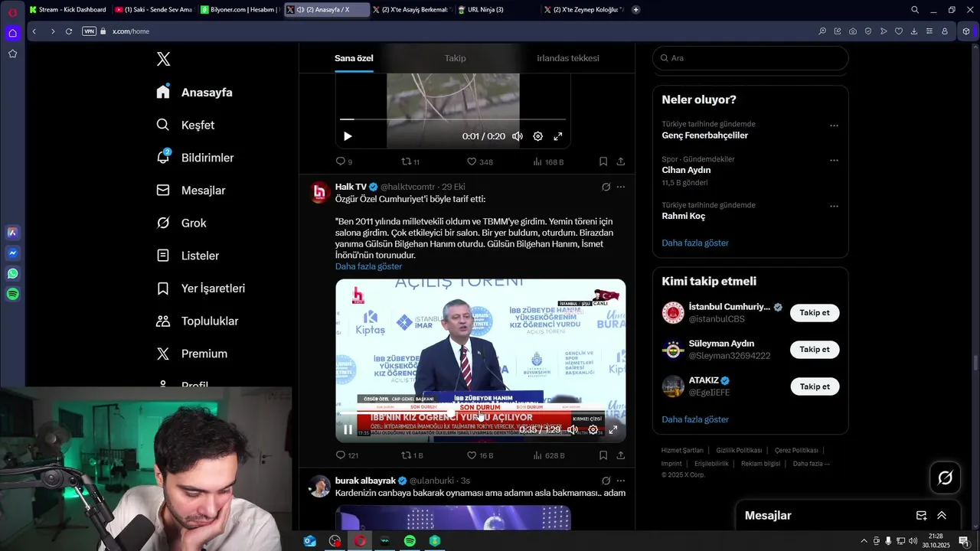Follow İstanbul Cumhuriyet account
Image resolution: width=980 pixels, height=551 pixels.
click(815, 313)
